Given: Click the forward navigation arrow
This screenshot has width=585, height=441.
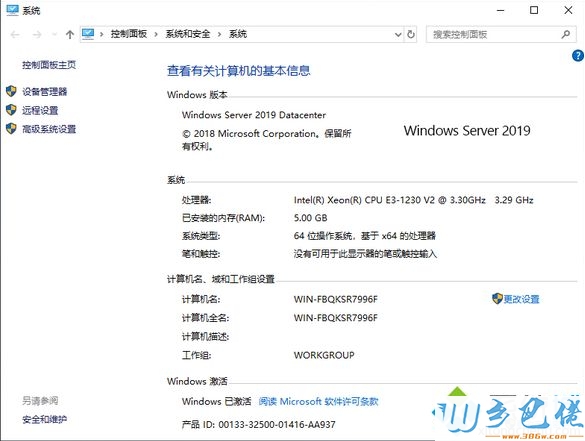Looking at the screenshot, I should pos(37,35).
